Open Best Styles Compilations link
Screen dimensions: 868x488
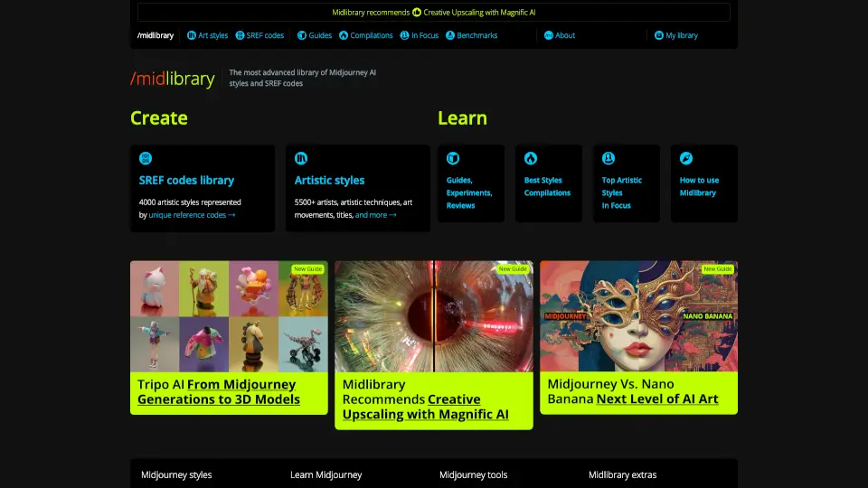pos(547,186)
